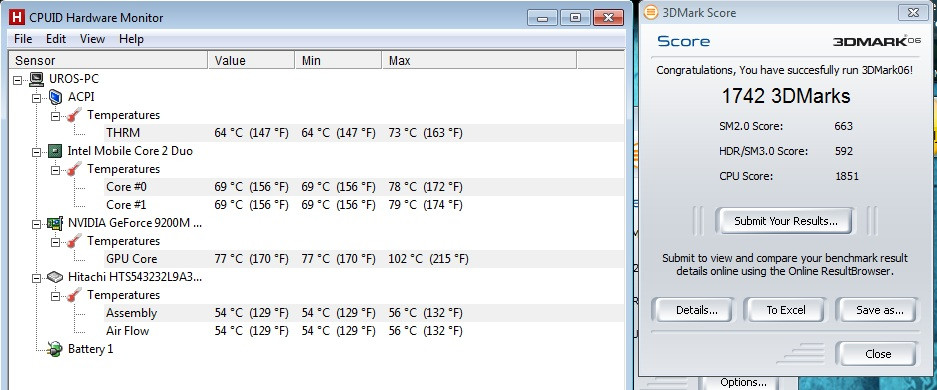The image size is (937, 390).
Task: Click the Battery 1 icon
Action: click(x=56, y=349)
